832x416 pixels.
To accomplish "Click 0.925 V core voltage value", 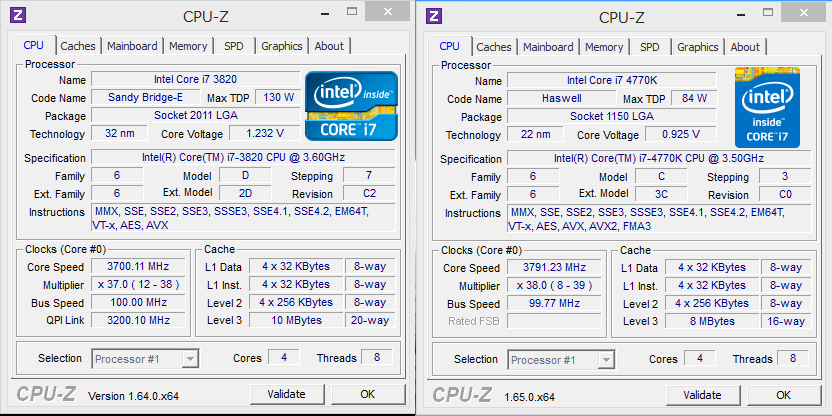I will [681, 134].
